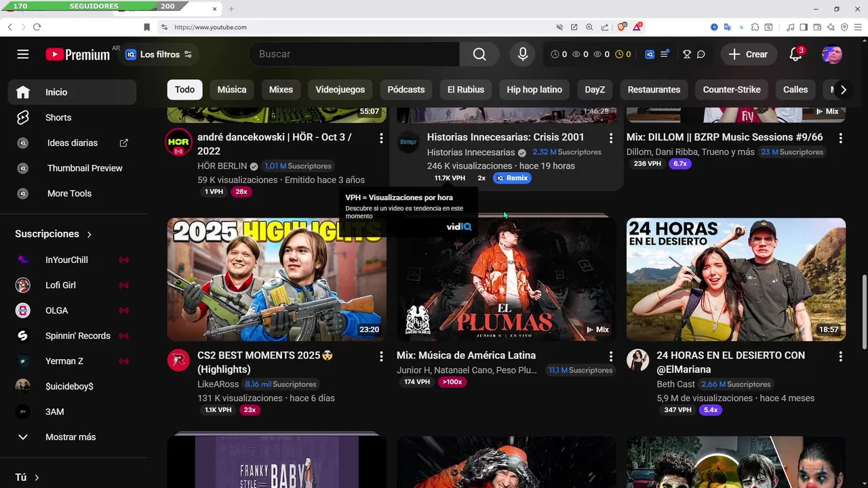Open Lofi Girl channel subscription
The image size is (868, 488).
(x=72, y=285)
